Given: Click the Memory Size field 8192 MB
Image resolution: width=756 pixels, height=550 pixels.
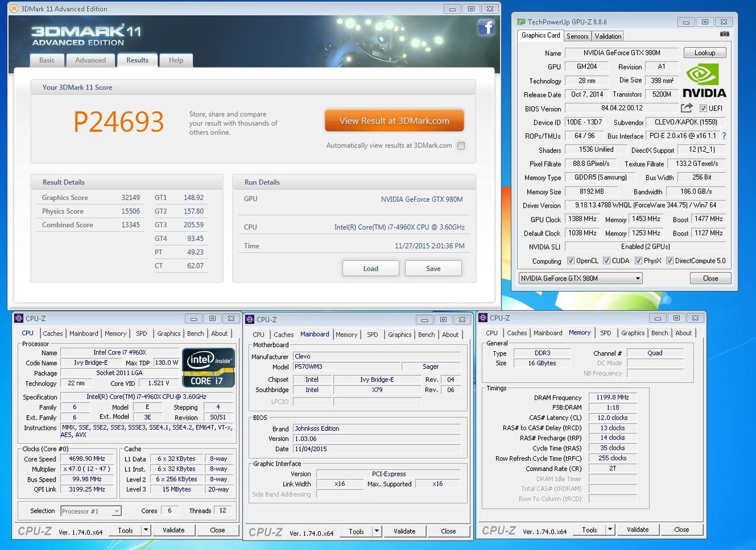Looking at the screenshot, I should [x=591, y=191].
